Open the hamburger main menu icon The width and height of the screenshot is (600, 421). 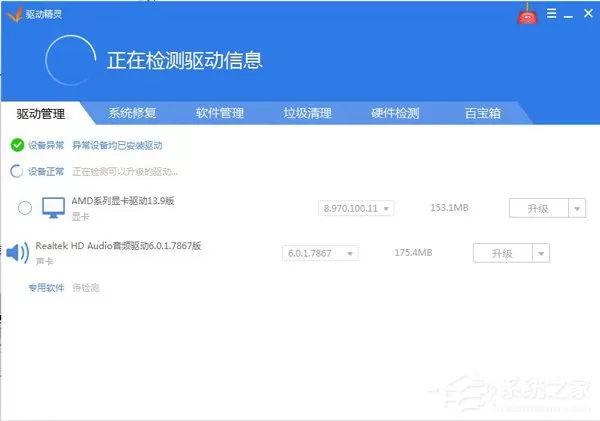551,13
